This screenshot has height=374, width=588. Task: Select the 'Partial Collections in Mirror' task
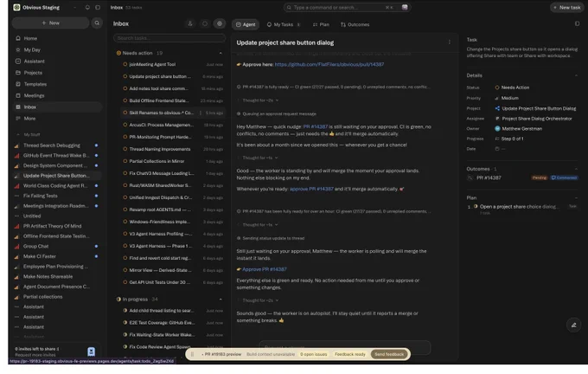173,161
